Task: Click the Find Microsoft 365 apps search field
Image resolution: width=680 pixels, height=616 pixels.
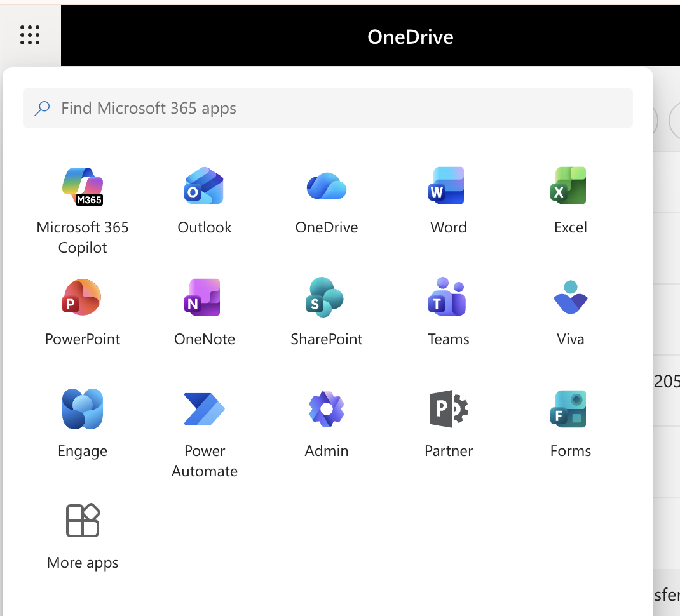Action: pyautogui.click(x=327, y=108)
